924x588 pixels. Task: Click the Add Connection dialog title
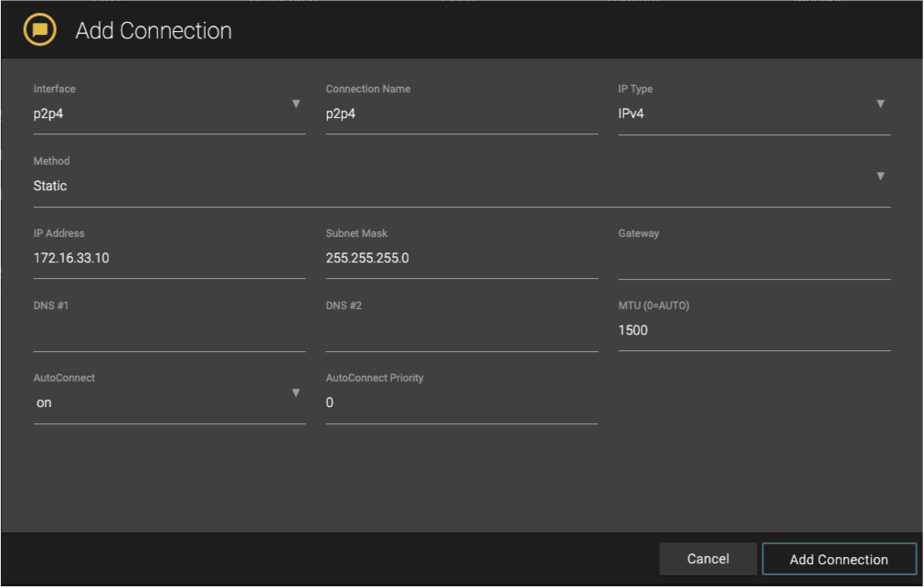(x=154, y=31)
